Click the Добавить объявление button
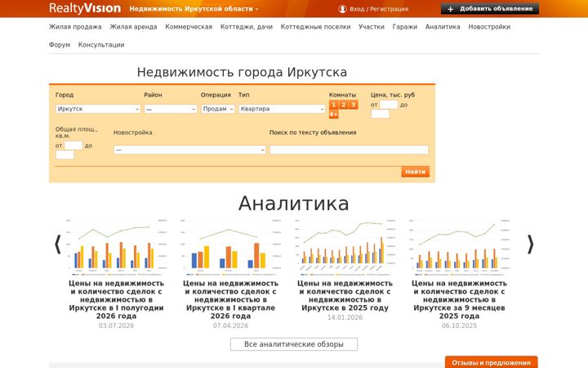 point(490,9)
